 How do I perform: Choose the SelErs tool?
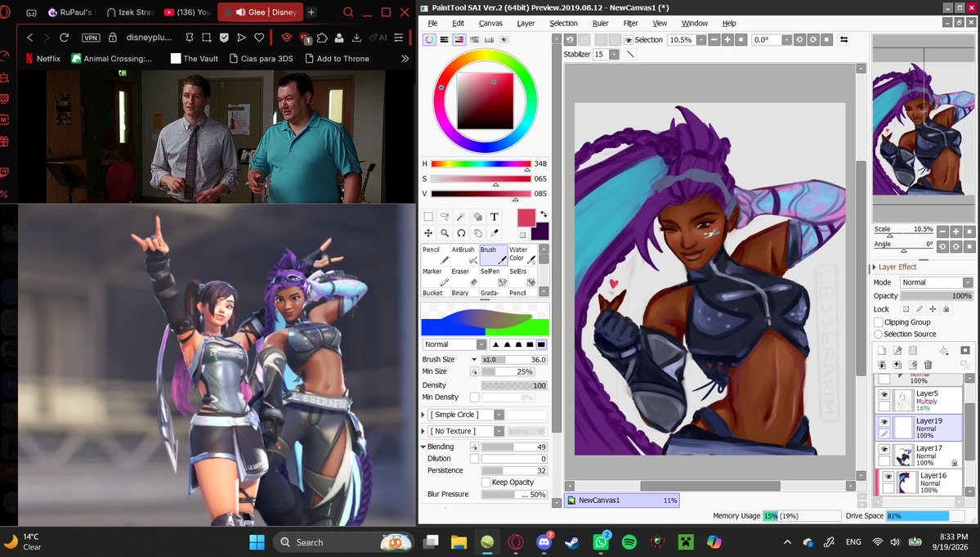coord(522,276)
